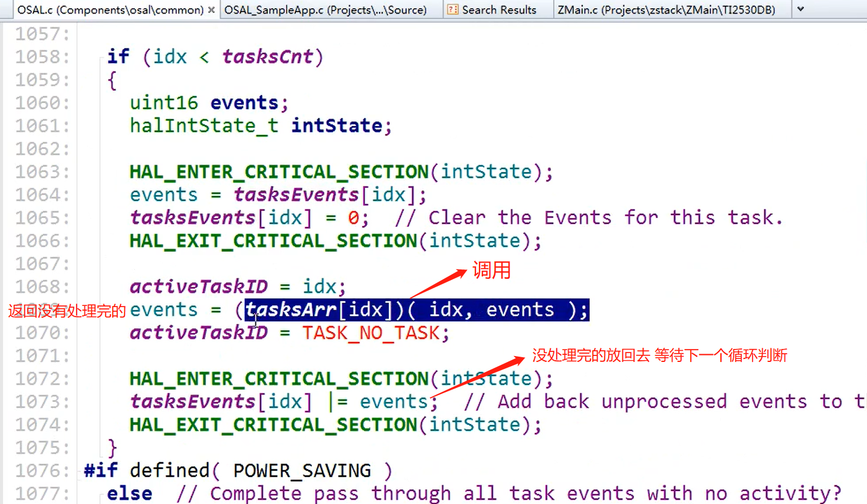
Task: Click line number 1063
Action: click(41, 172)
